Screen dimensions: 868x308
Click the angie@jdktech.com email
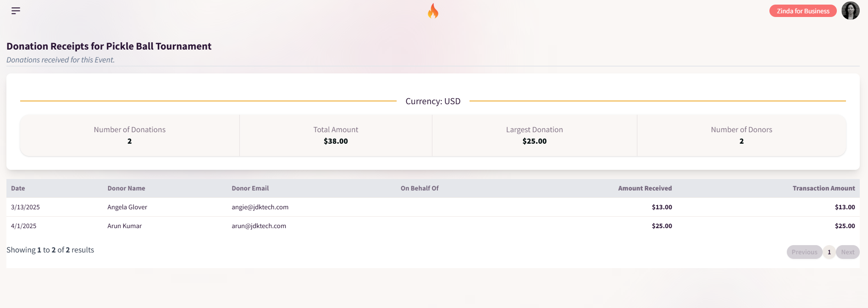pos(260,207)
